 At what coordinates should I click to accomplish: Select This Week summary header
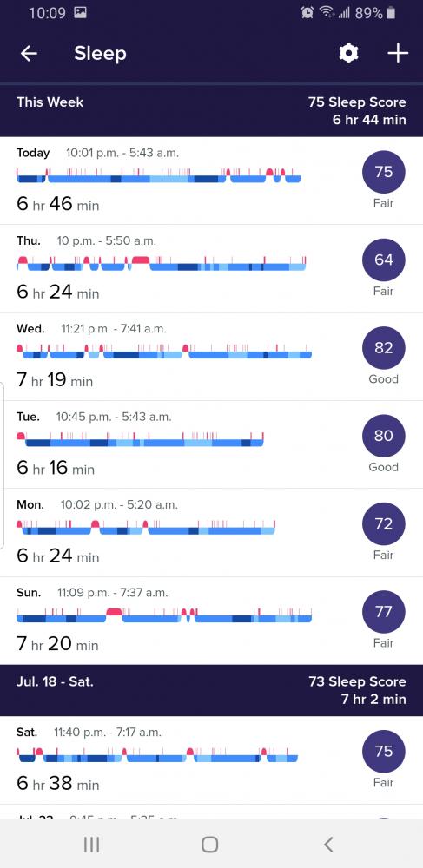[x=212, y=111]
